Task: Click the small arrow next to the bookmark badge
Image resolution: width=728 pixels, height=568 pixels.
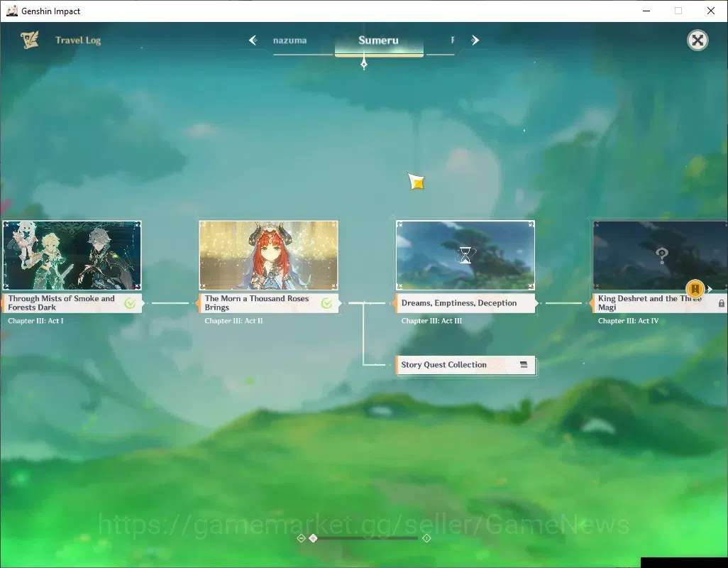Action: coord(710,289)
